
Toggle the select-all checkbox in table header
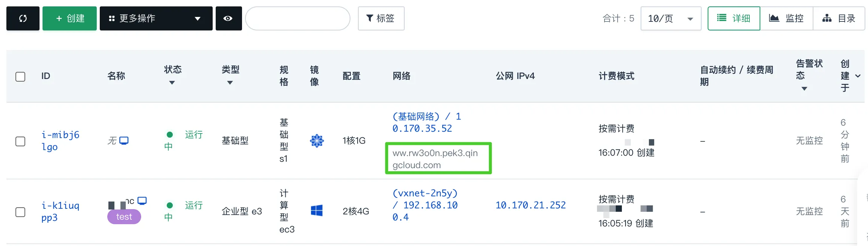click(x=20, y=76)
